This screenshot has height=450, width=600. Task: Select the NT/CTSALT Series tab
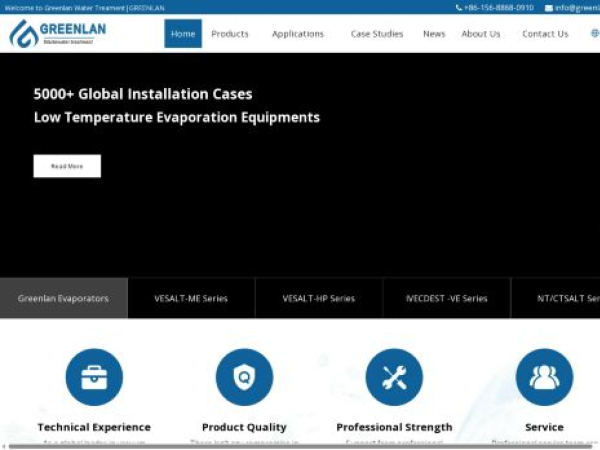coord(556,298)
